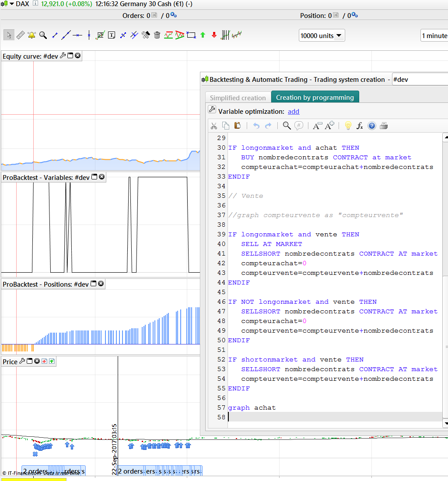This screenshot has height=481, width=448.
Task: Toggle comment on selected code
Action: (x=299, y=126)
